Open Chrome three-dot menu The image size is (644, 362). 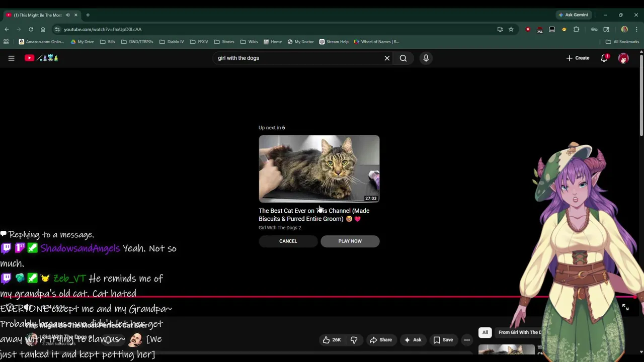pyautogui.click(x=636, y=29)
